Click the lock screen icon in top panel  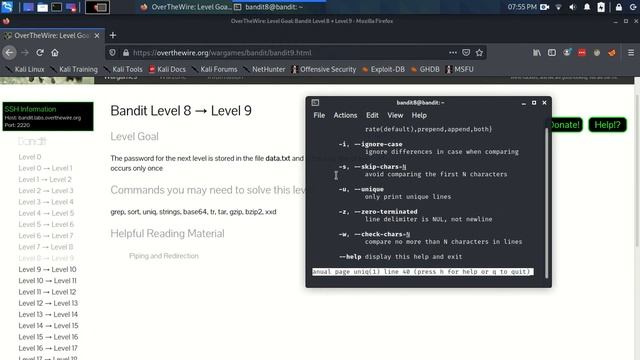(x=619, y=7)
